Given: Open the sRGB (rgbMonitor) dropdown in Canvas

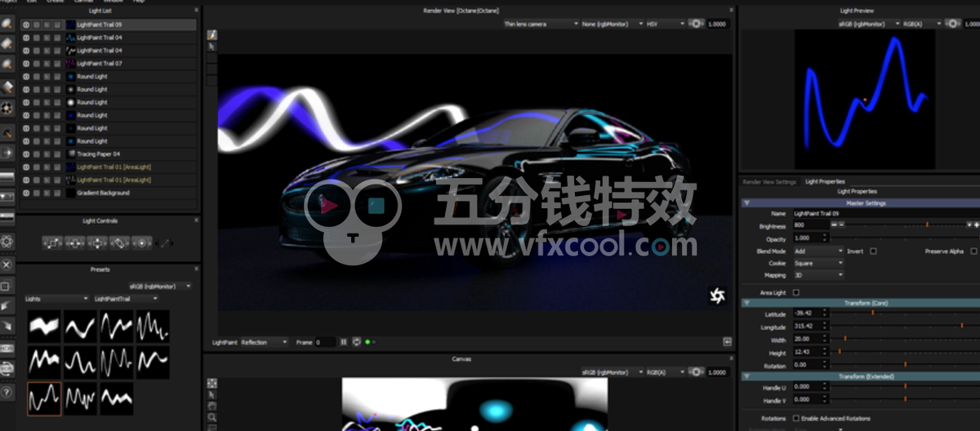Looking at the screenshot, I should 612,372.
